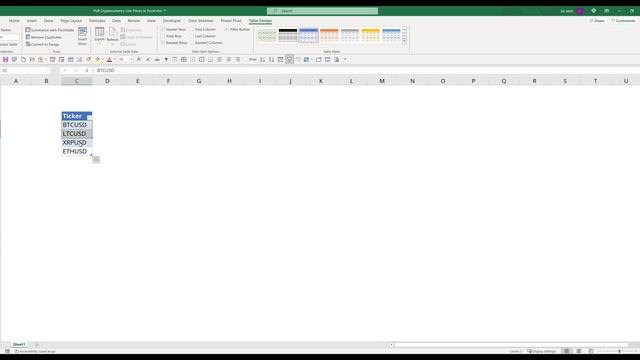
Task: Click the zoom slider in status bar
Action: [x=619, y=351]
